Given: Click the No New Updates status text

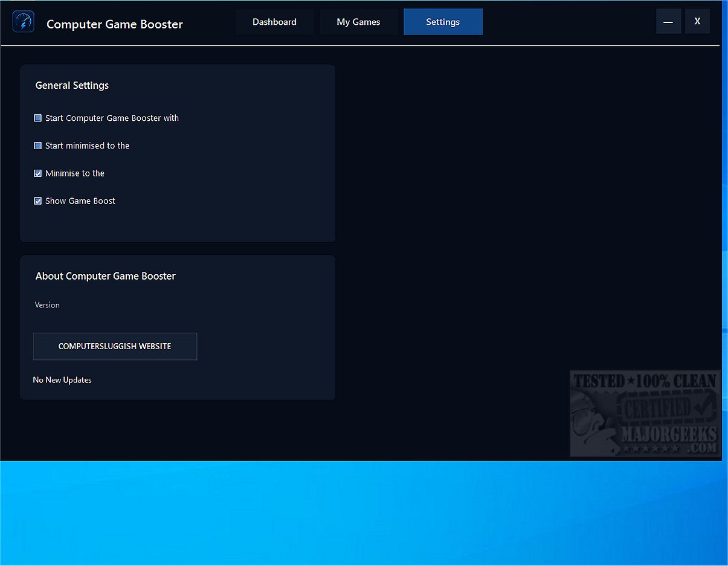Looking at the screenshot, I should [62, 380].
